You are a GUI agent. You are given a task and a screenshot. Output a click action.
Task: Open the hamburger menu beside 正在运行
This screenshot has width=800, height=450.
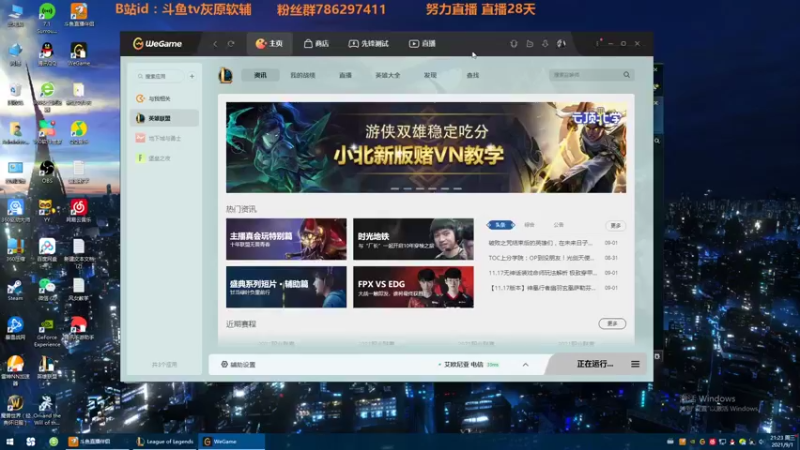point(635,364)
